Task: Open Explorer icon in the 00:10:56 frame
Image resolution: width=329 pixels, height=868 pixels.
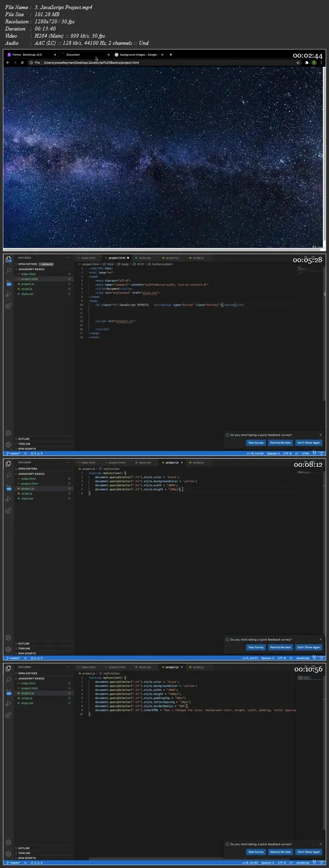Action: [x=9, y=668]
